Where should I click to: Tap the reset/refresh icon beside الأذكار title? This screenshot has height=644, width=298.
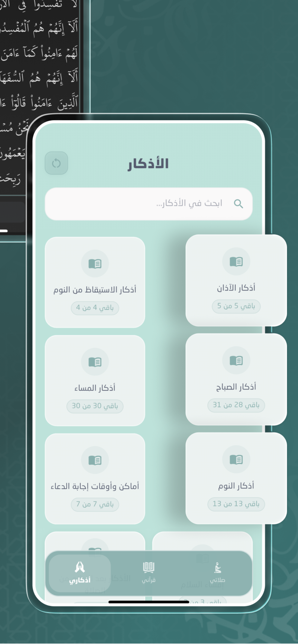pos(56,163)
